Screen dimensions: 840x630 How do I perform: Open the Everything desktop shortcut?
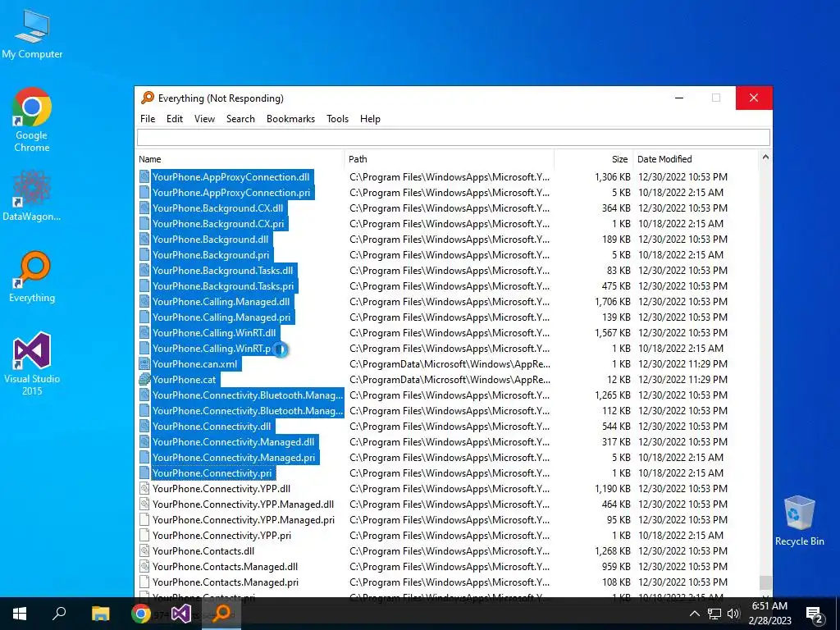tap(32, 276)
